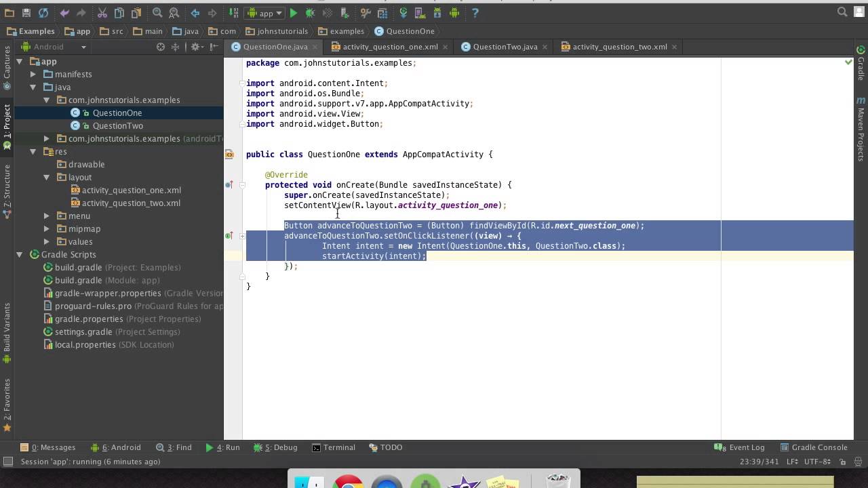
Task: Undo the last action via toolbar arrow
Action: [64, 13]
